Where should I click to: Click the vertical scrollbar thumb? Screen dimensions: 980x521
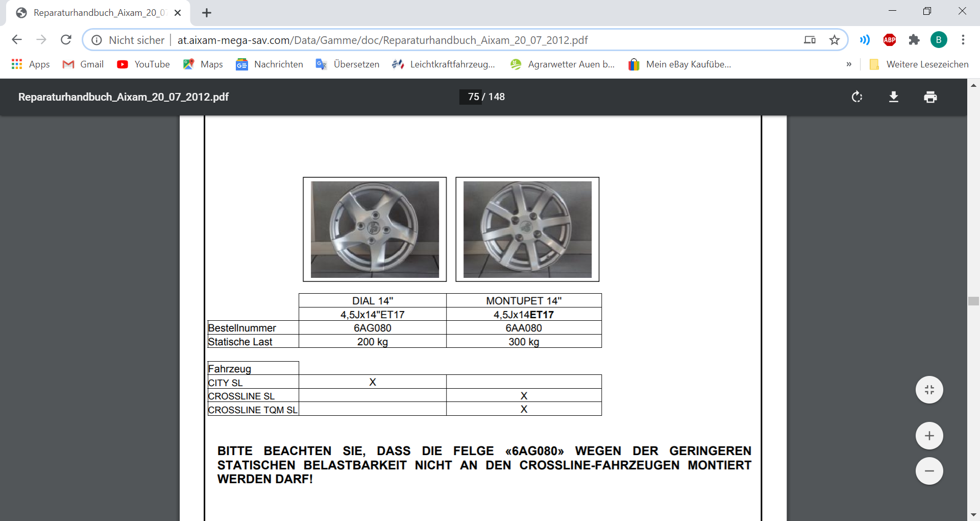tap(973, 301)
